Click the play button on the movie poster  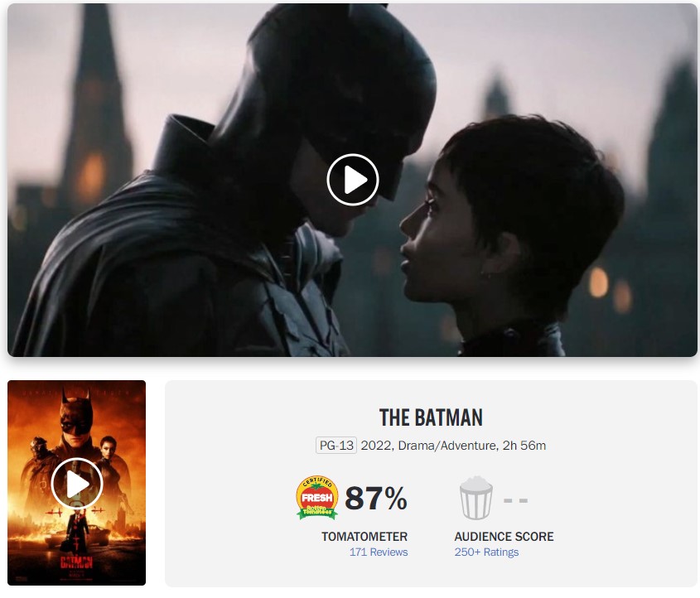tap(77, 484)
